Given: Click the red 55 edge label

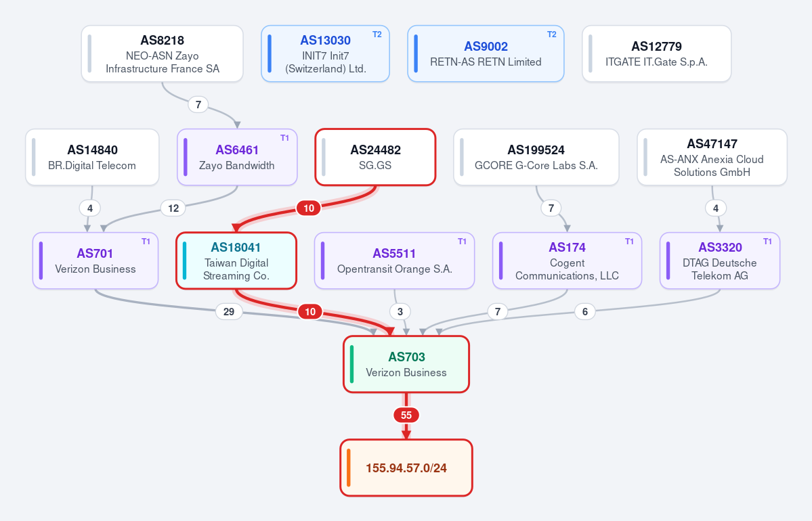Looking at the screenshot, I should 406,415.
